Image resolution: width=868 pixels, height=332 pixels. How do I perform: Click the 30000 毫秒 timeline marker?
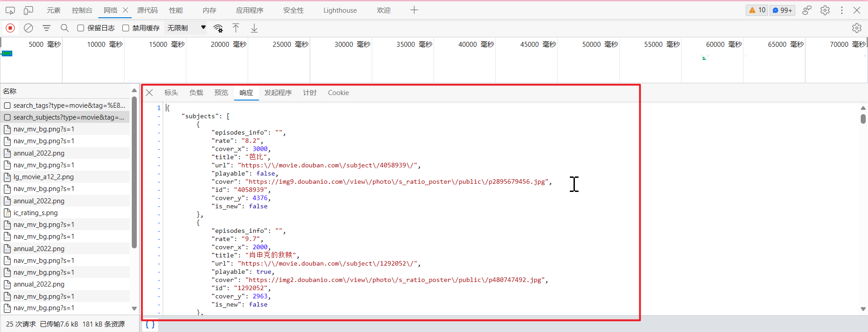(x=352, y=45)
